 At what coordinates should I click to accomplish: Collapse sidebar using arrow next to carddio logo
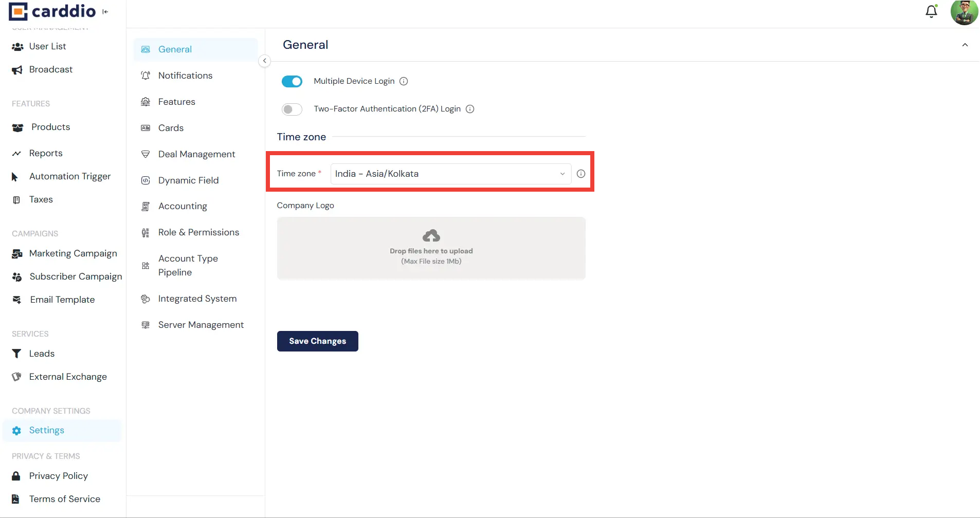point(105,12)
